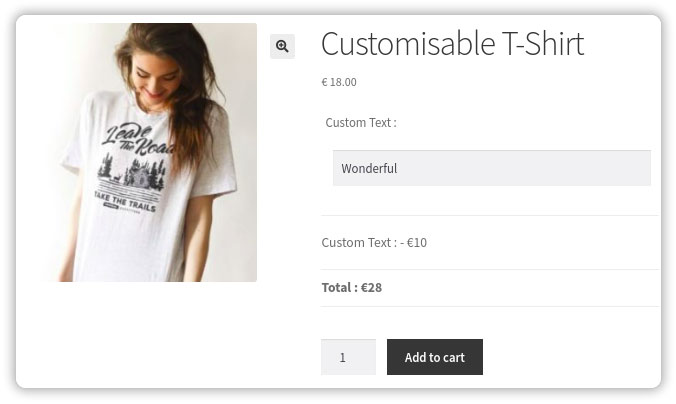Click the €10 amount in the fee line
Image resolution: width=676 pixels, height=404 pixels.
[416, 242]
